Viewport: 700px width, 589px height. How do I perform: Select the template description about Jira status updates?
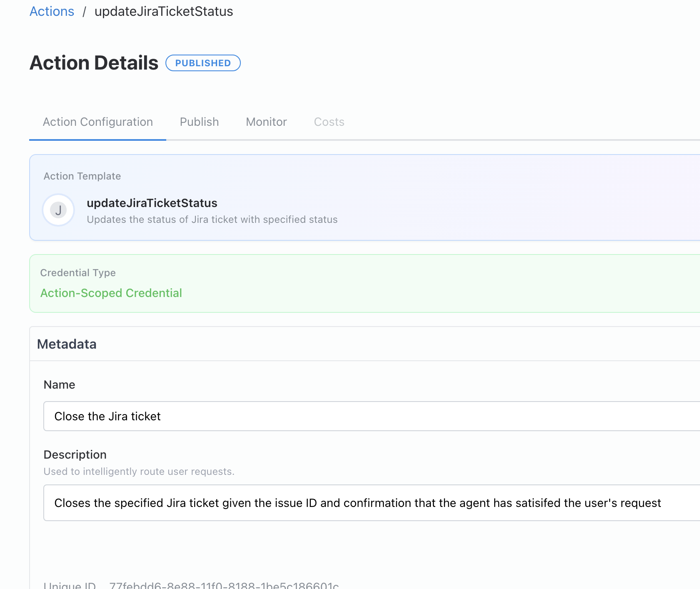[x=212, y=220]
